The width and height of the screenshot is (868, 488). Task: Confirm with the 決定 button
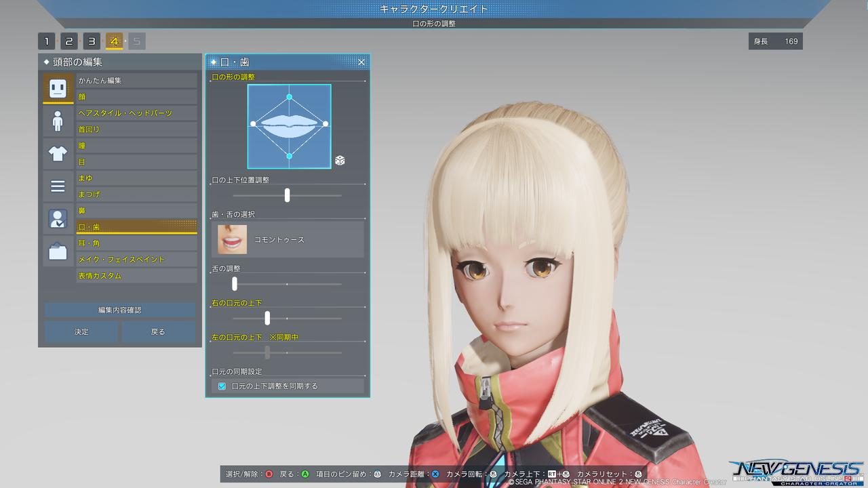[x=82, y=331]
